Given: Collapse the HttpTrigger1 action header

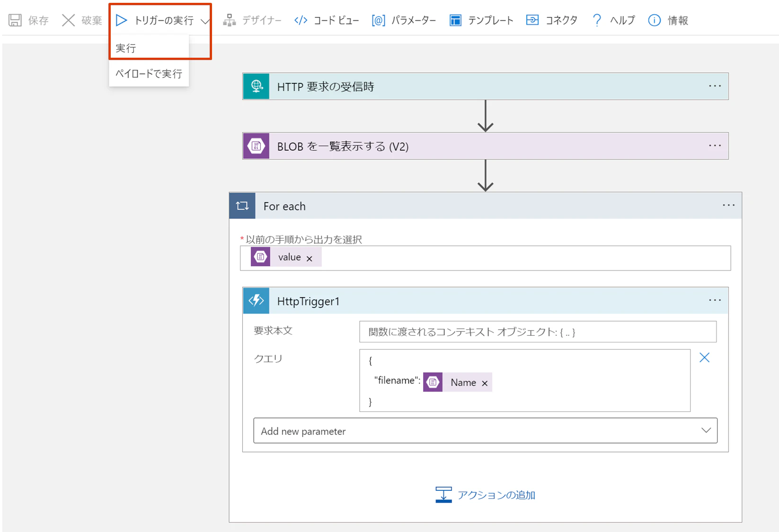Looking at the screenshot, I should click(x=486, y=301).
